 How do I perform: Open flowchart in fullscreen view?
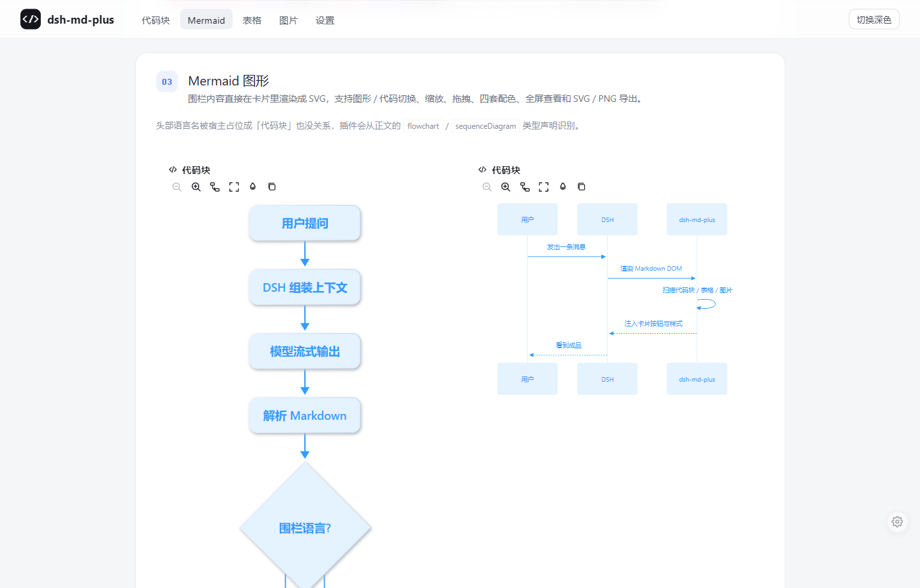(x=234, y=187)
